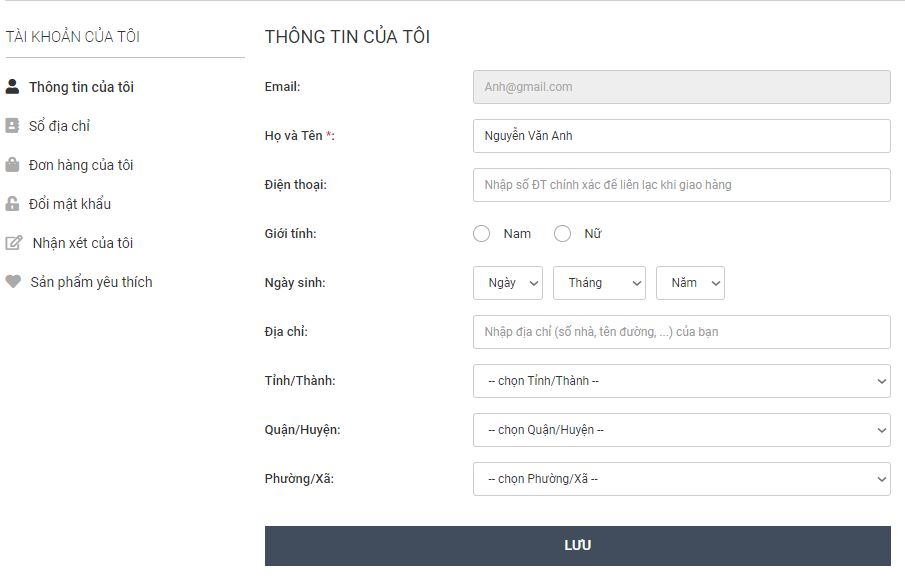Click the pencil review icon
905x580 pixels.
pos(14,243)
